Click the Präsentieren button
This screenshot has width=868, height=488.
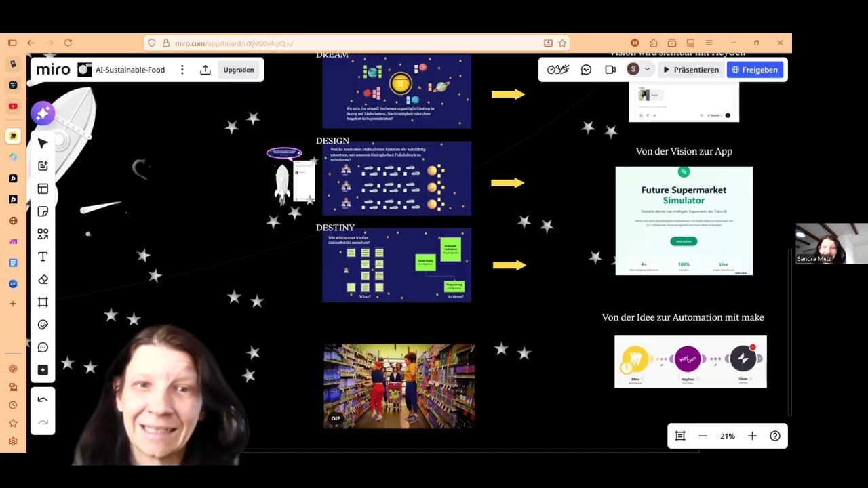click(x=691, y=70)
